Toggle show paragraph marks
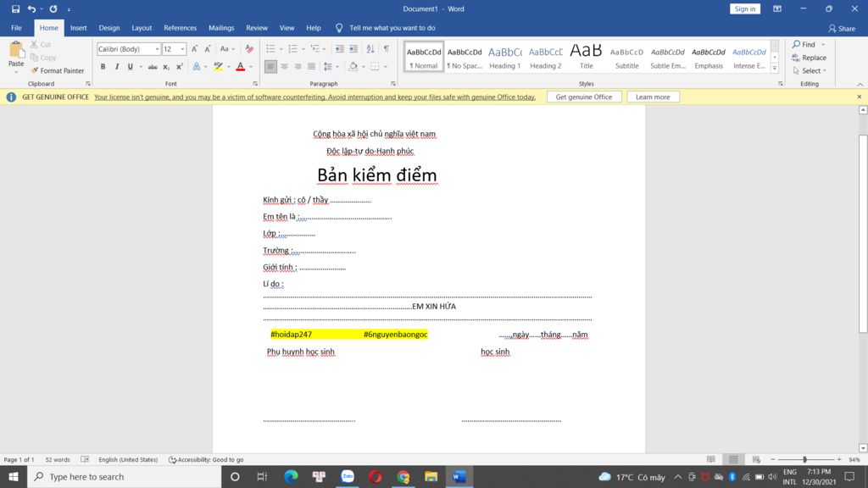This screenshot has width=868, height=488. click(387, 49)
